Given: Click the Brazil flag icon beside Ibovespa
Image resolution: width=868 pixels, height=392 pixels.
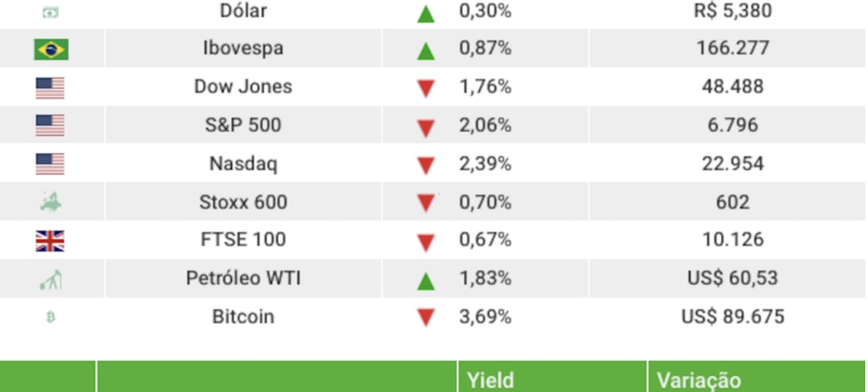Looking at the screenshot, I should [51, 49].
